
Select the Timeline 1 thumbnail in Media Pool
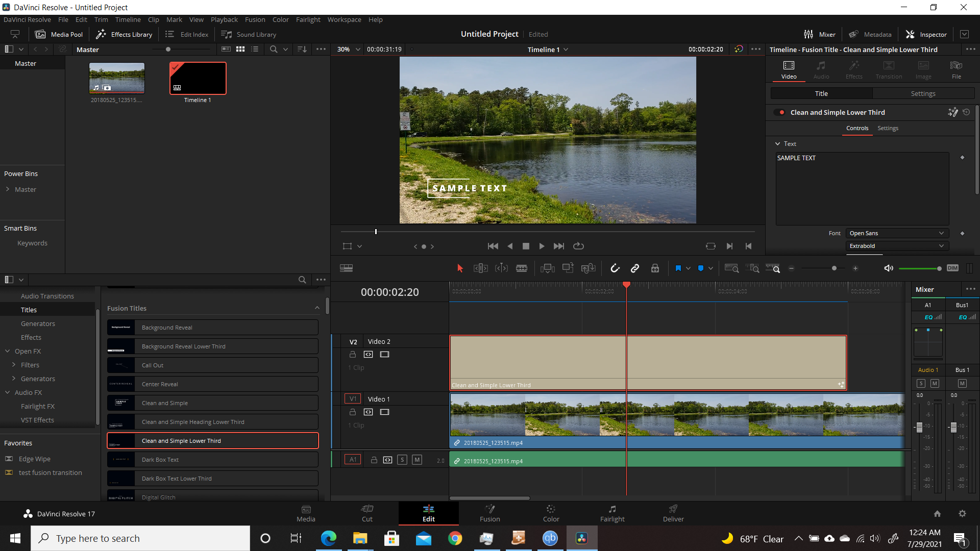(x=198, y=79)
